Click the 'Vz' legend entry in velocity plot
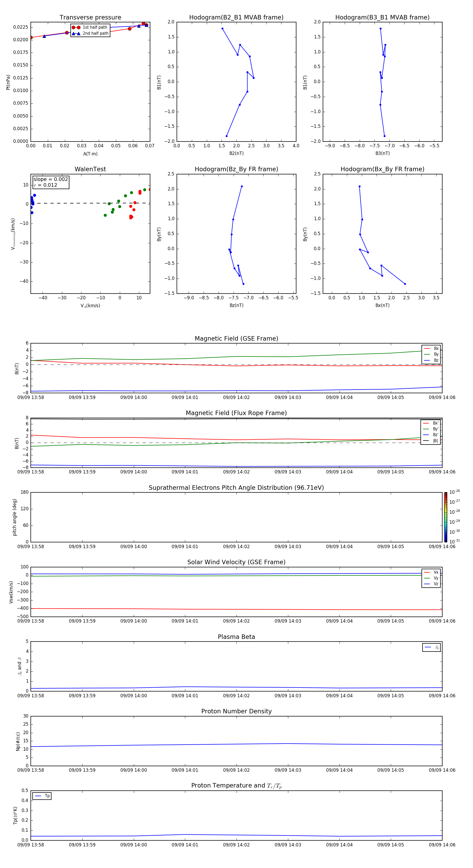Viewport: 473px width, 868px height. click(431, 584)
